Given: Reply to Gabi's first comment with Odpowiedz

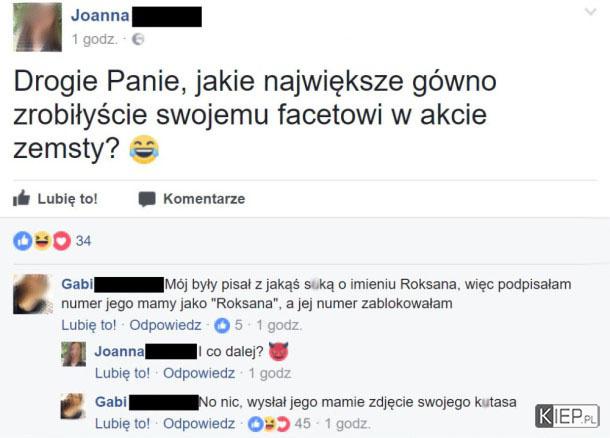Looking at the screenshot, I should [x=165, y=325].
